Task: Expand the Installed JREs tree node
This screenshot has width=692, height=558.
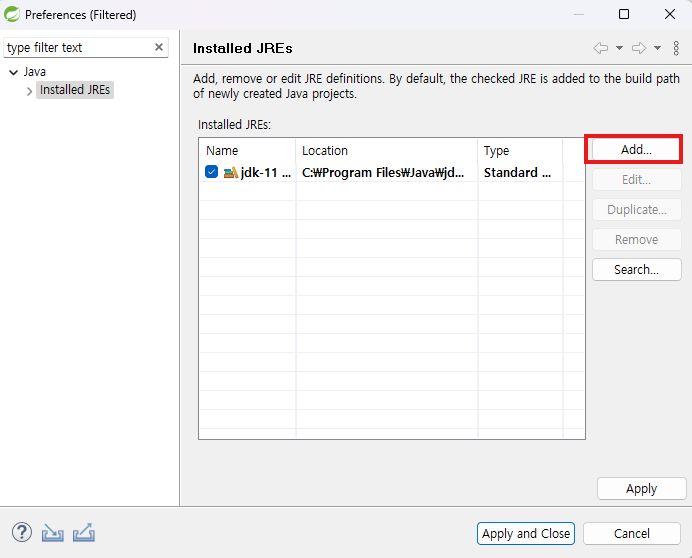Action: tap(29, 91)
